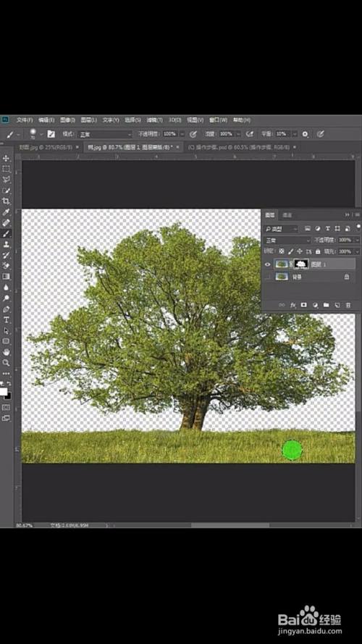362x644 pixels.
Task: Open the 选择(S) menu
Action: click(x=132, y=120)
